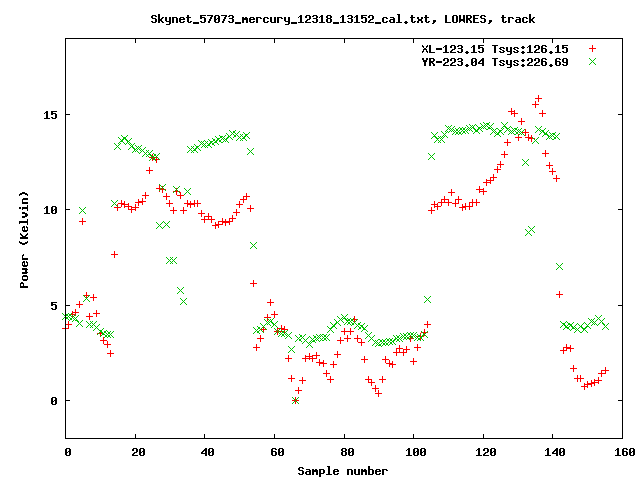Click x-axis tick label 140

555,452
